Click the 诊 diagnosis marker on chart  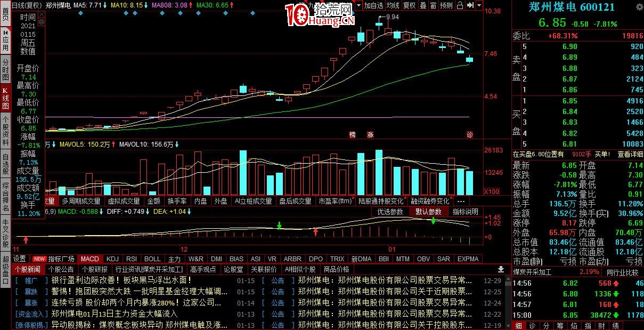(470, 134)
